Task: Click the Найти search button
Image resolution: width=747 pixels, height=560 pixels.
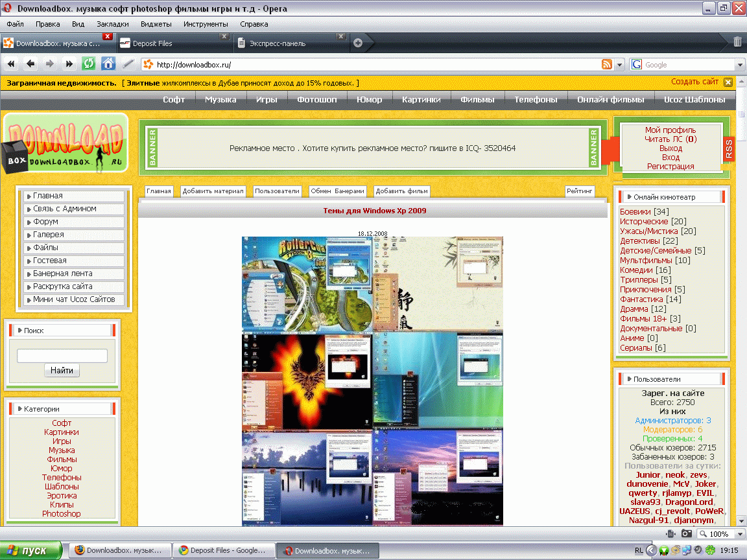Action: (62, 371)
